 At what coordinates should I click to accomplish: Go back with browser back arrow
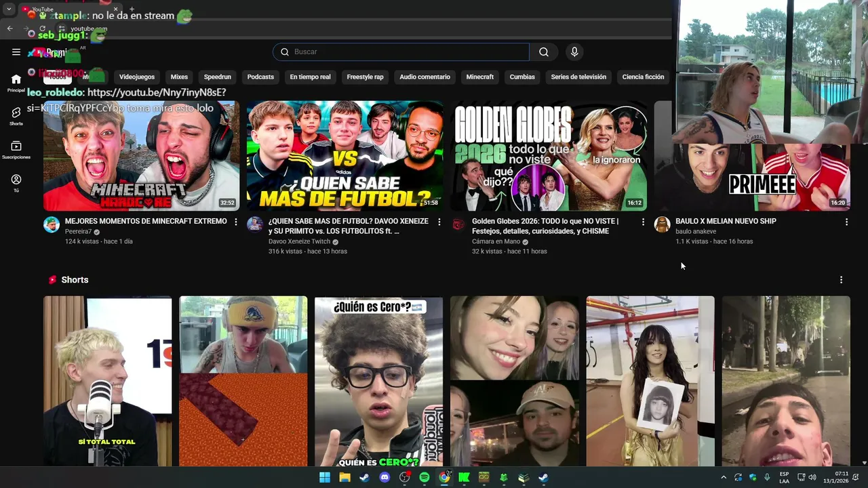(x=9, y=28)
